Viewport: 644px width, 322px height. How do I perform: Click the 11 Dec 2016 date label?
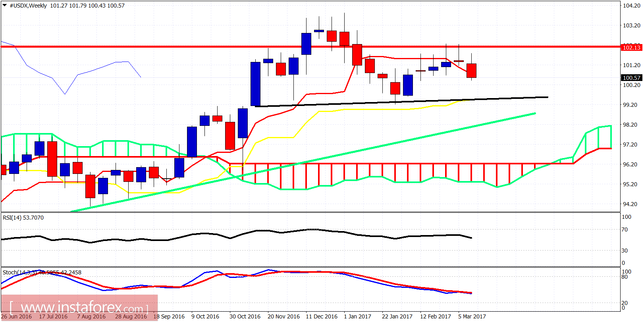(322, 316)
